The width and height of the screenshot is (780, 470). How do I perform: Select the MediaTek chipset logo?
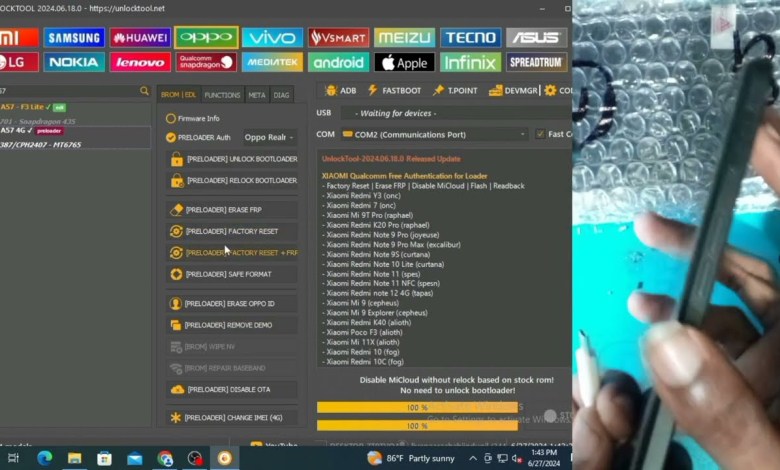272,62
